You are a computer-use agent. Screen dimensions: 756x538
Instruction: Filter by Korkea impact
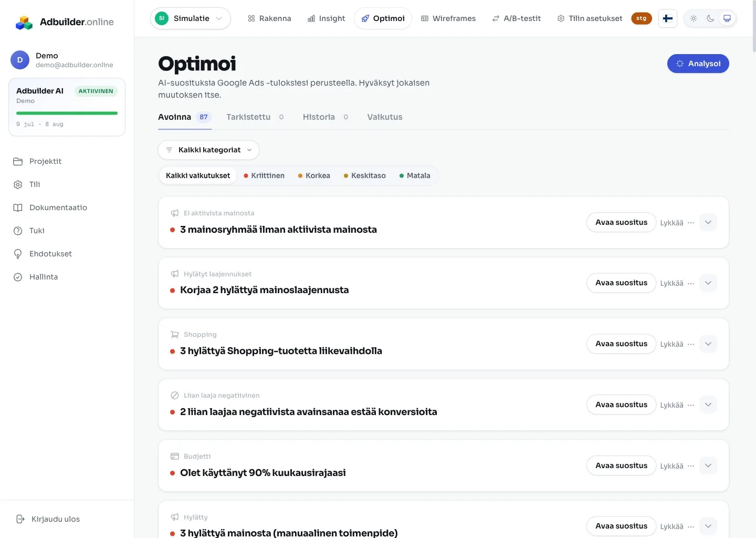point(314,175)
